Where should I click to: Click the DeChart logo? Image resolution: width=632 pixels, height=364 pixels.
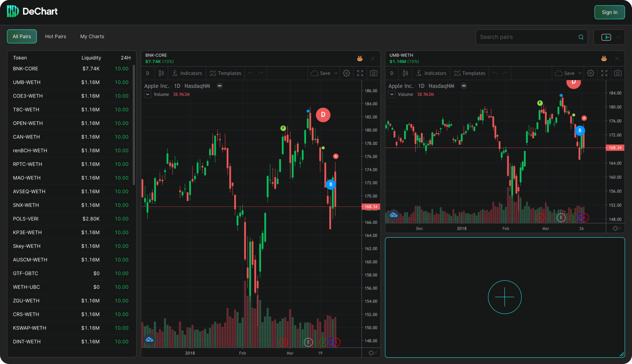tap(32, 11)
